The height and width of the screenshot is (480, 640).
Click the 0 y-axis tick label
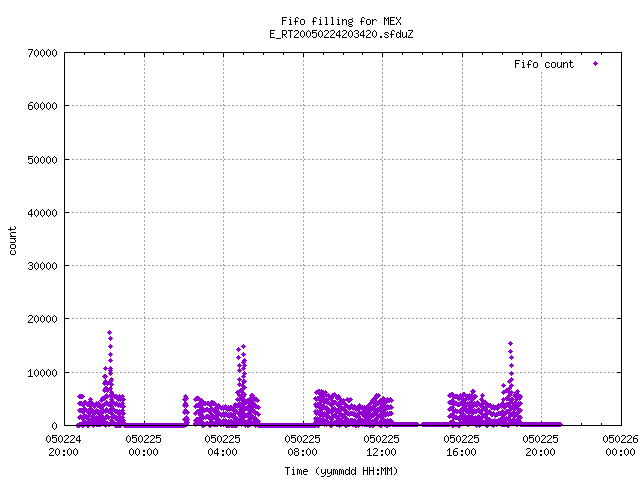(55, 426)
